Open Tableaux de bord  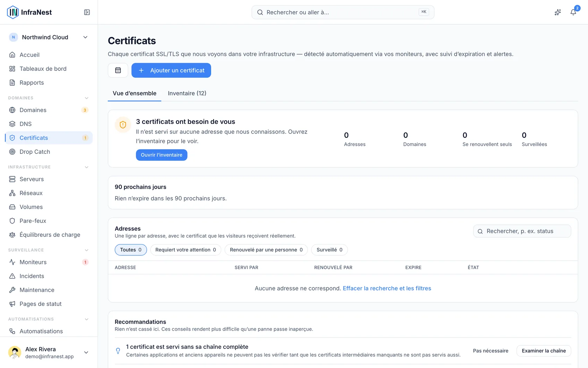(49, 69)
